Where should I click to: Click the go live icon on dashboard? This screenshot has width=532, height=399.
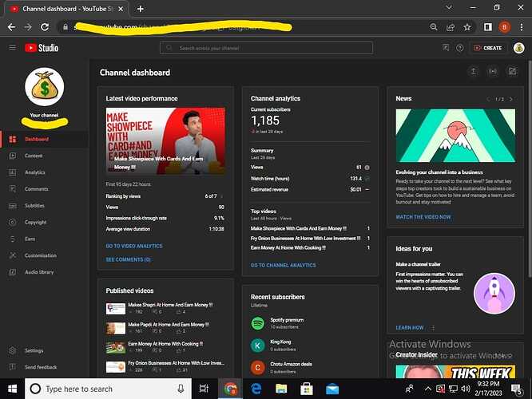pos(493,71)
